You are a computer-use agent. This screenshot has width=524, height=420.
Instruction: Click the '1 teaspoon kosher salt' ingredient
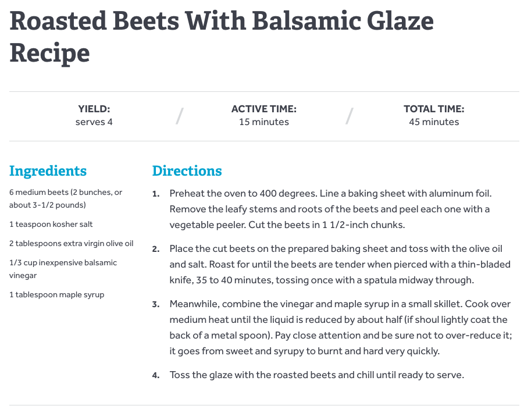51,224
